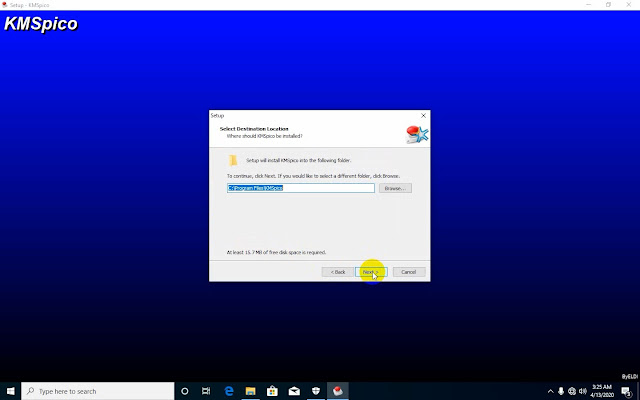Open Windows Security shield icon
This screenshot has width=640, height=400.
click(x=316, y=391)
